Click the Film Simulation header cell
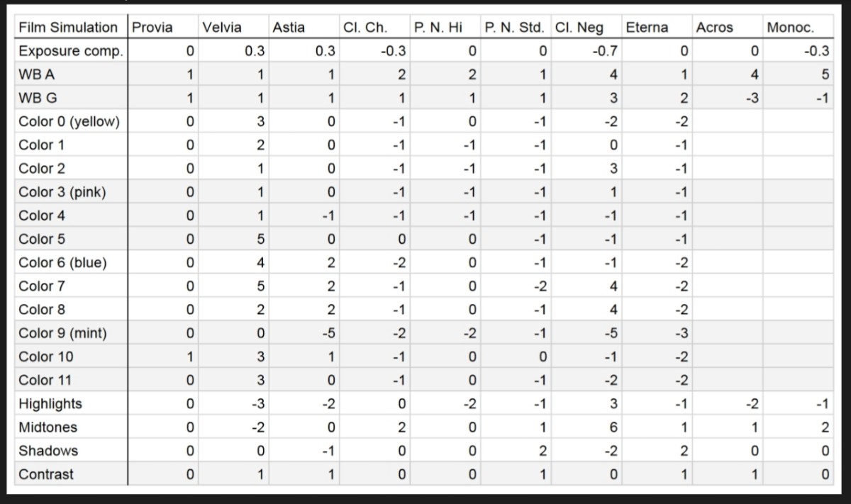Viewport: 851px width, 504px height. click(68, 28)
